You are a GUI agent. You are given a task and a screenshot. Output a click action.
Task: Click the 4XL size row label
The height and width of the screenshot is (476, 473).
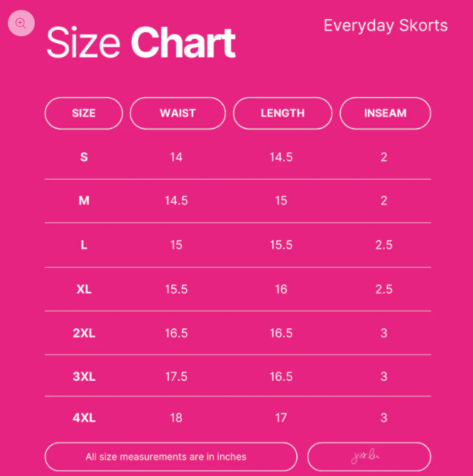pos(84,418)
